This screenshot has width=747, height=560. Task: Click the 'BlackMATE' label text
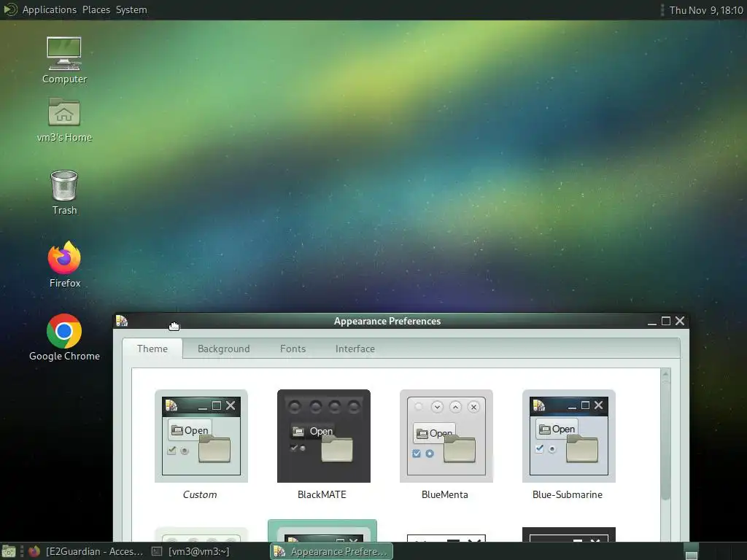tap(322, 495)
